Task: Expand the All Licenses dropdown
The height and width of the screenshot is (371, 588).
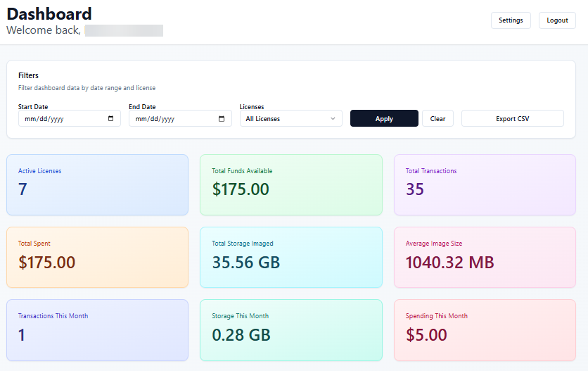Action: pyautogui.click(x=291, y=119)
